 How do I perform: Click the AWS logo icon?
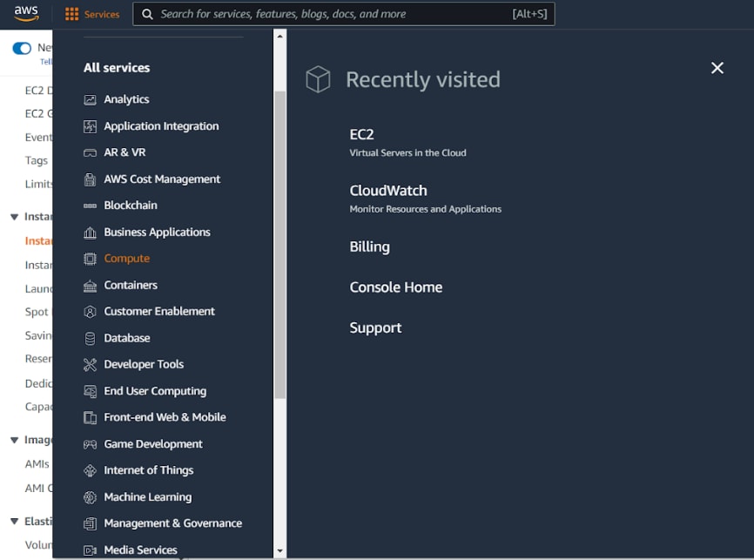tap(26, 13)
